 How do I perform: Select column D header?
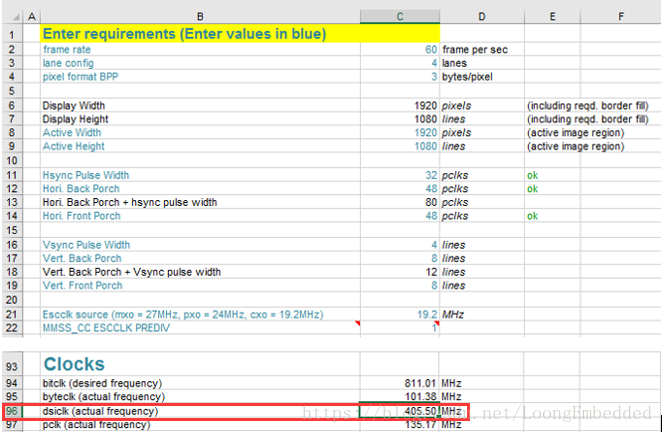[x=482, y=16]
